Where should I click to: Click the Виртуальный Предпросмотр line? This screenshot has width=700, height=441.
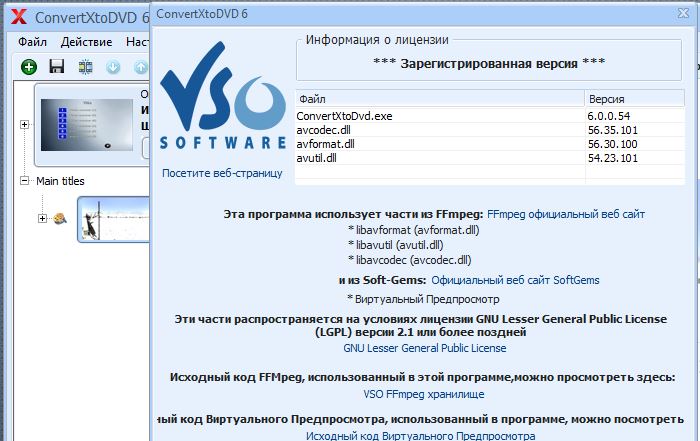coord(423,299)
